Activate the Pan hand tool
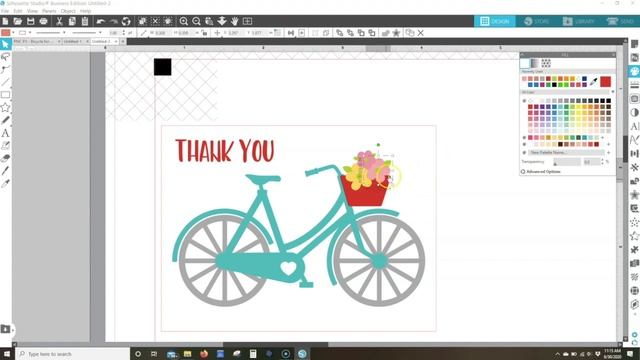640x360 pixels. pyautogui.click(x=235, y=21)
